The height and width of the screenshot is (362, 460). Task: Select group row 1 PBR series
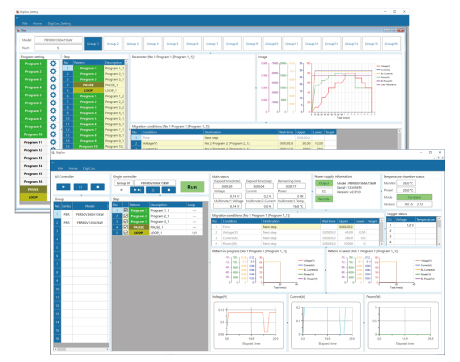81,214
